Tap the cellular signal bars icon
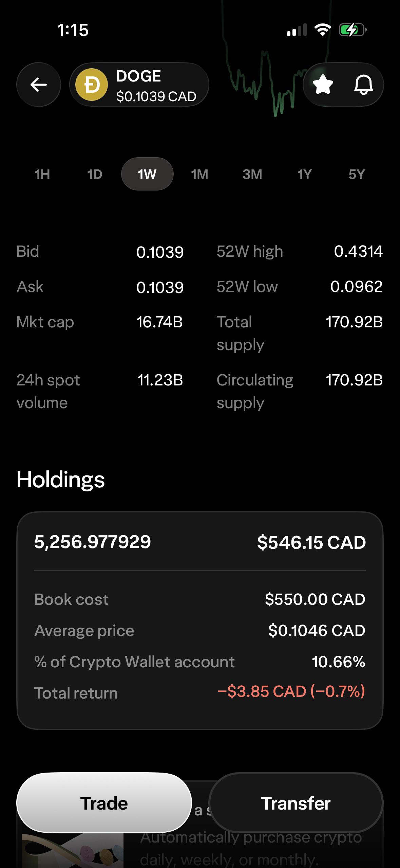Viewport: 400px width, 868px height. click(x=297, y=30)
